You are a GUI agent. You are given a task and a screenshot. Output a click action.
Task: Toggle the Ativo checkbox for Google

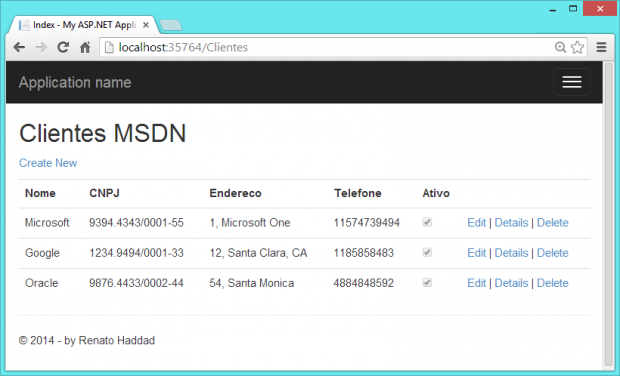pos(427,252)
